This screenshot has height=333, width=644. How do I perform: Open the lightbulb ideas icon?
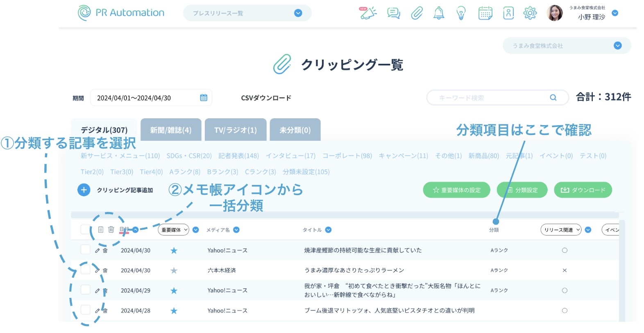(461, 13)
